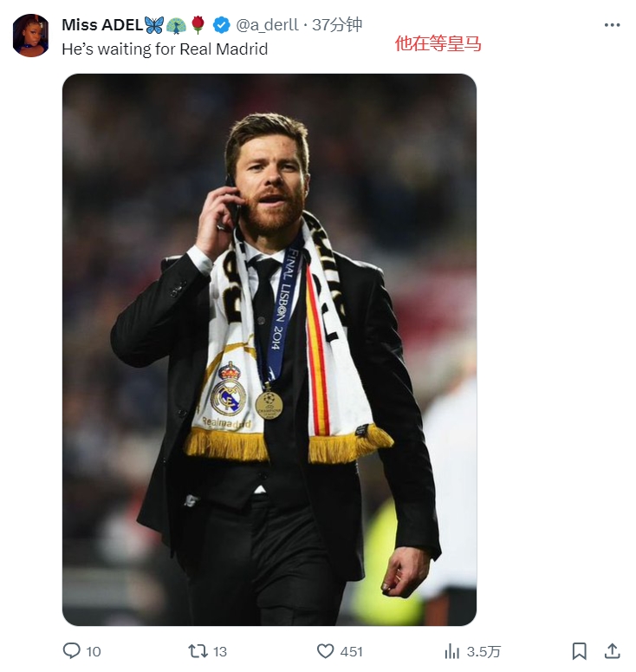The height and width of the screenshot is (672, 636).
Task: Click the rose emoji beside the name
Action: click(x=198, y=25)
